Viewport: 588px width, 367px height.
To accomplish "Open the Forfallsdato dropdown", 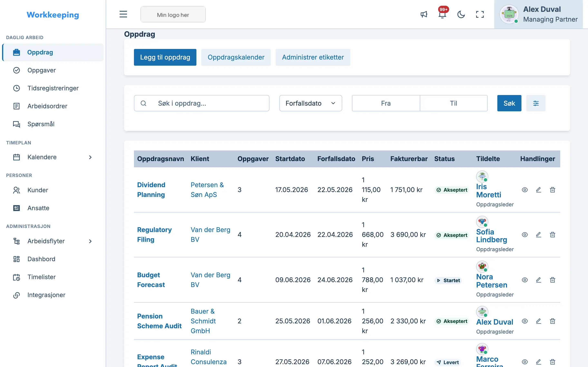I will 311,103.
